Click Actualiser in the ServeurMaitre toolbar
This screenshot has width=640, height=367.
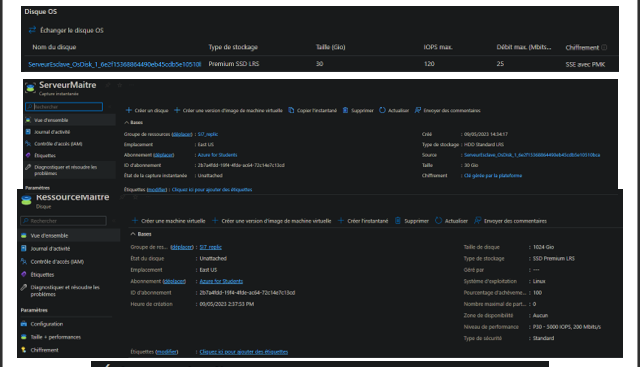click(x=394, y=110)
